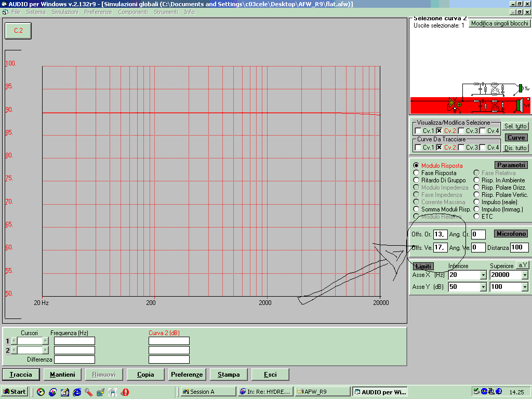Click the first system tray icon
The height and width of the screenshot is (399, 532).
click(477, 391)
